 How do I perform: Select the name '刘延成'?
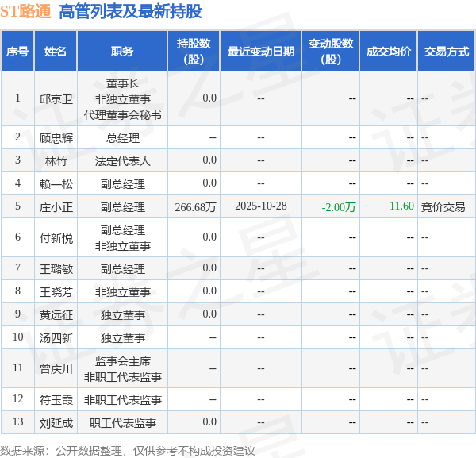point(56,423)
